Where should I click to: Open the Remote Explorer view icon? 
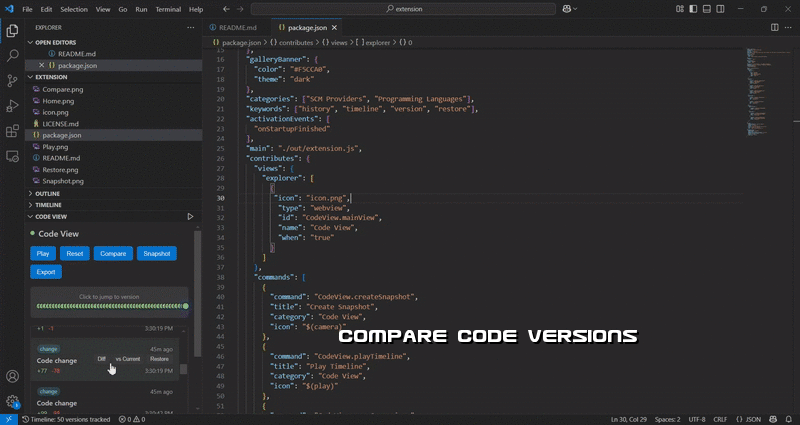(12, 156)
